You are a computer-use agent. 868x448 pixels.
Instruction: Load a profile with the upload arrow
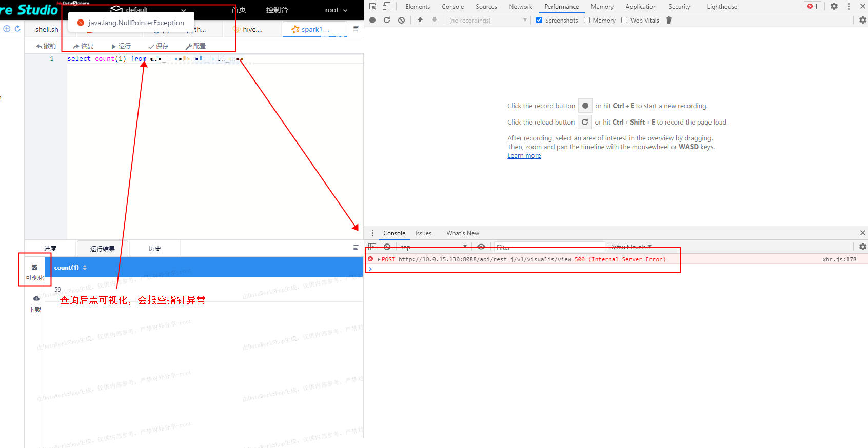click(x=420, y=20)
